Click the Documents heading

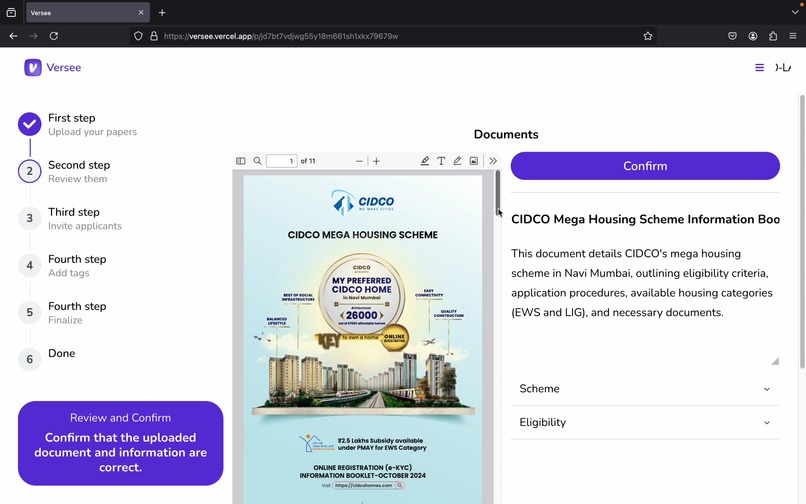pos(506,134)
